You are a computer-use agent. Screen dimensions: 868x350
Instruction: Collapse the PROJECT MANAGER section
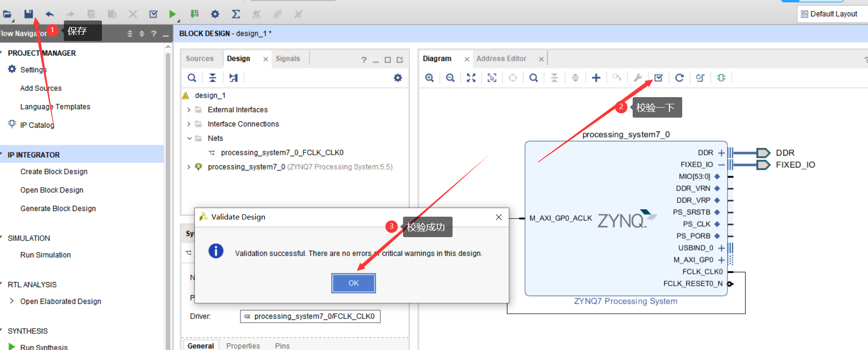tap(1, 53)
